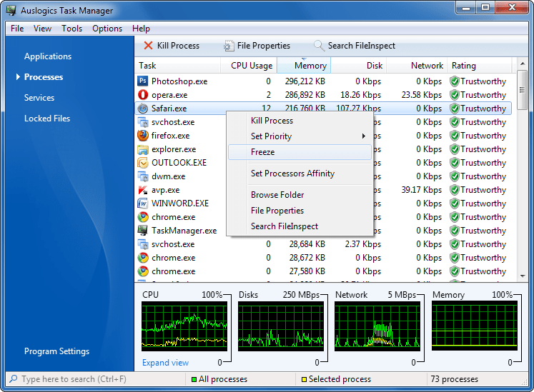Open the File menu
534x392 pixels.
tap(17, 29)
